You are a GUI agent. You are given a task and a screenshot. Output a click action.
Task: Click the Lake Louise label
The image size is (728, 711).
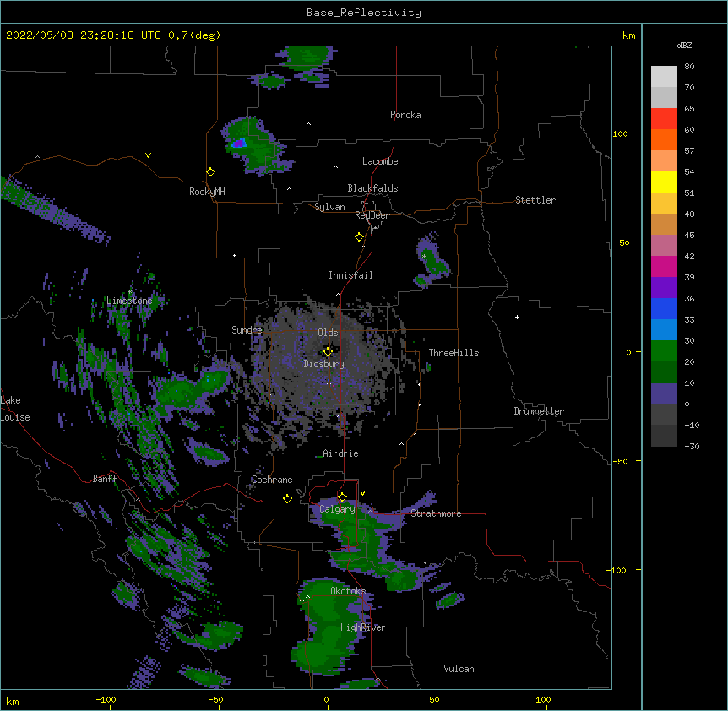pyautogui.click(x=15, y=409)
